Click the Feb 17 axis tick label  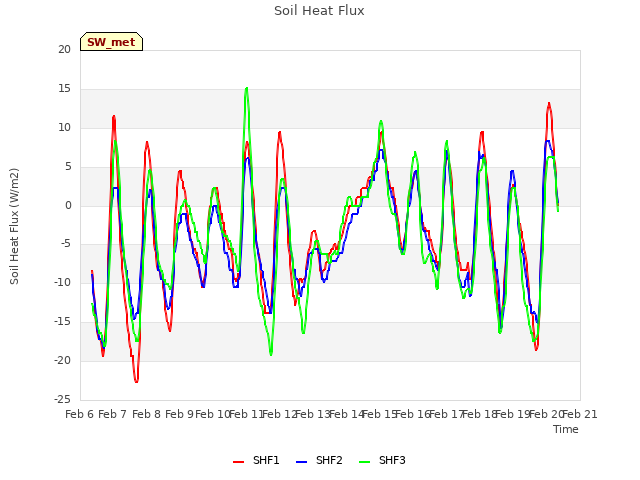tap(446, 415)
